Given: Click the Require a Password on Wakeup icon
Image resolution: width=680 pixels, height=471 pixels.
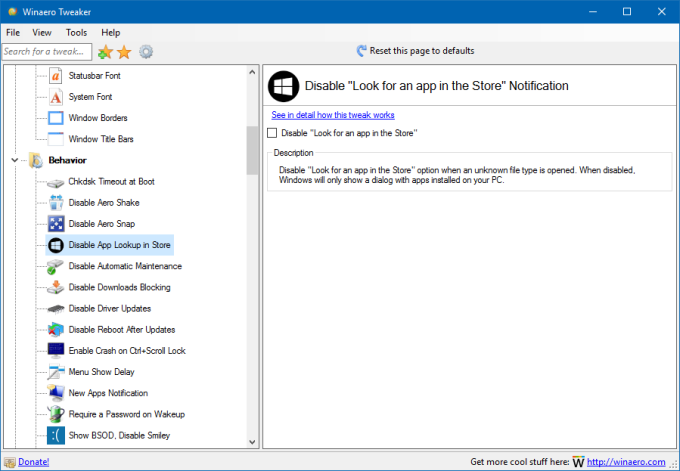Looking at the screenshot, I should 56,414.
